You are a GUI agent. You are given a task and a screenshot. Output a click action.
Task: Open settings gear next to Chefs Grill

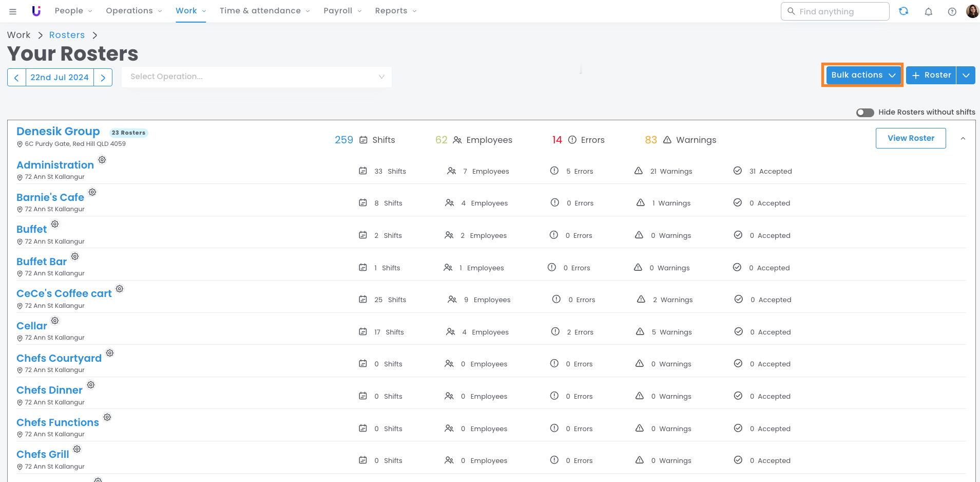coord(77,449)
